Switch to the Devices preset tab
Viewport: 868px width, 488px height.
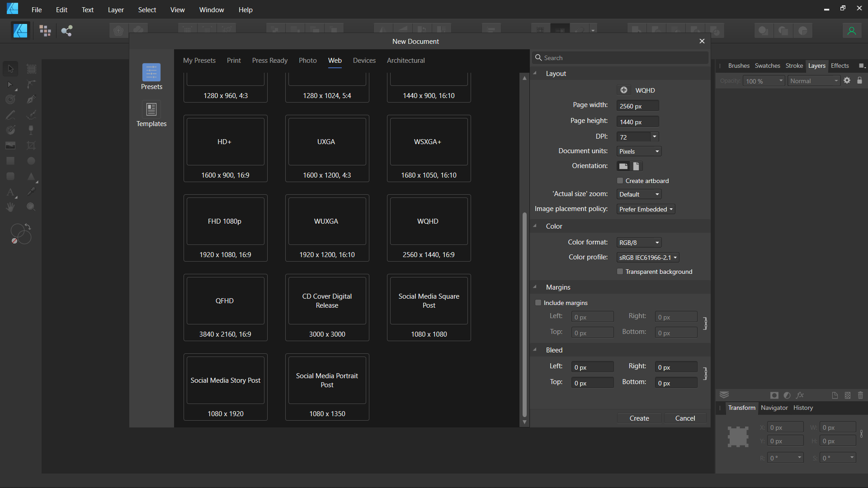pos(364,61)
